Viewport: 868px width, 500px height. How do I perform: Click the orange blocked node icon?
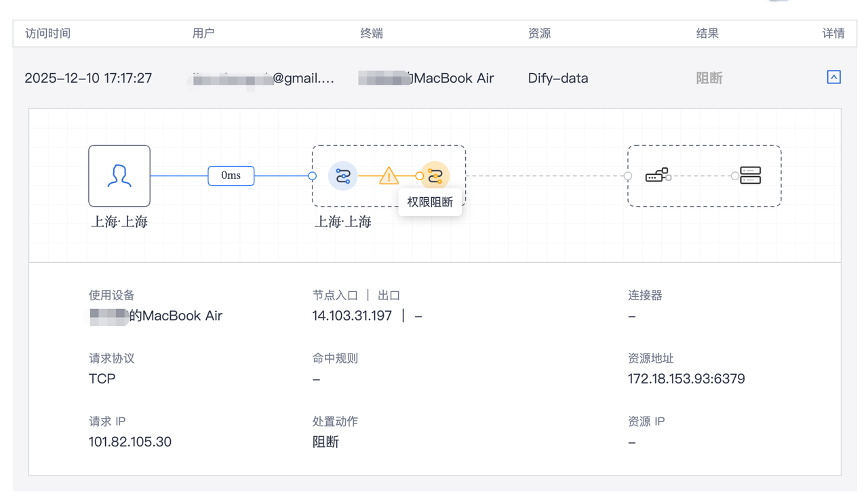point(435,176)
